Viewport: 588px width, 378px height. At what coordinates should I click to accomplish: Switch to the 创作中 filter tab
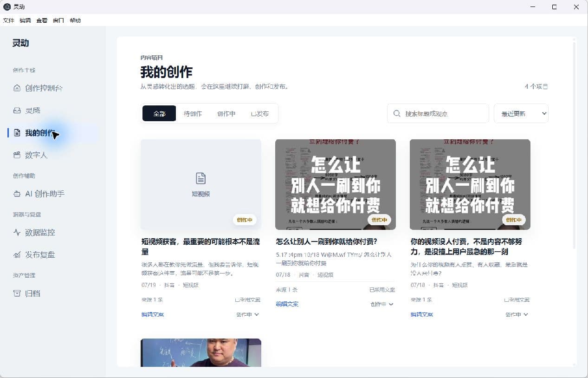[x=226, y=113]
